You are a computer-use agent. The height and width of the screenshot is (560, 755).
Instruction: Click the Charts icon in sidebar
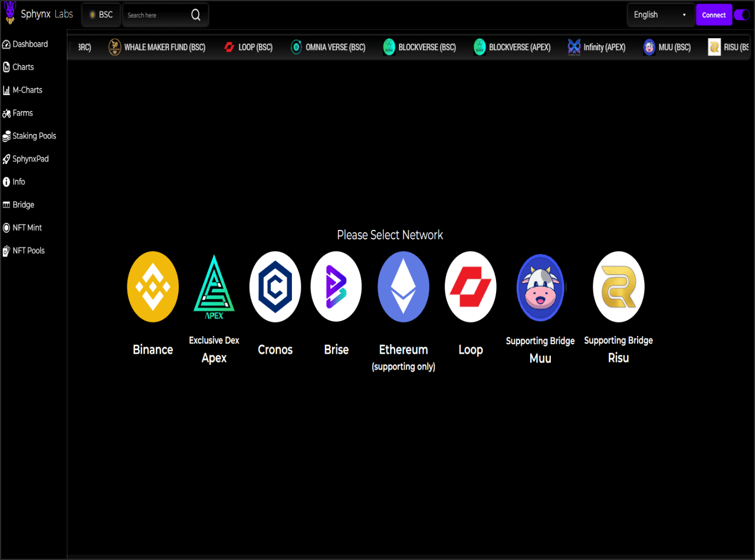coord(6,67)
